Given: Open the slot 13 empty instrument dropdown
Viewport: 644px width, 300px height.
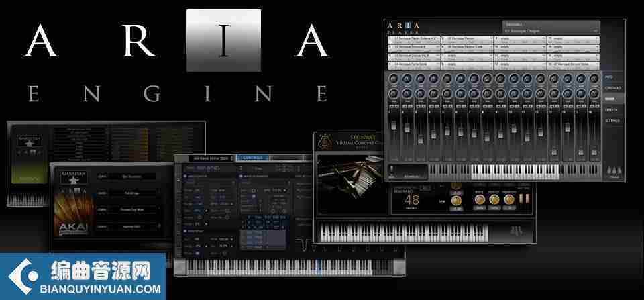Looking at the screenshot, I should point(573,40).
